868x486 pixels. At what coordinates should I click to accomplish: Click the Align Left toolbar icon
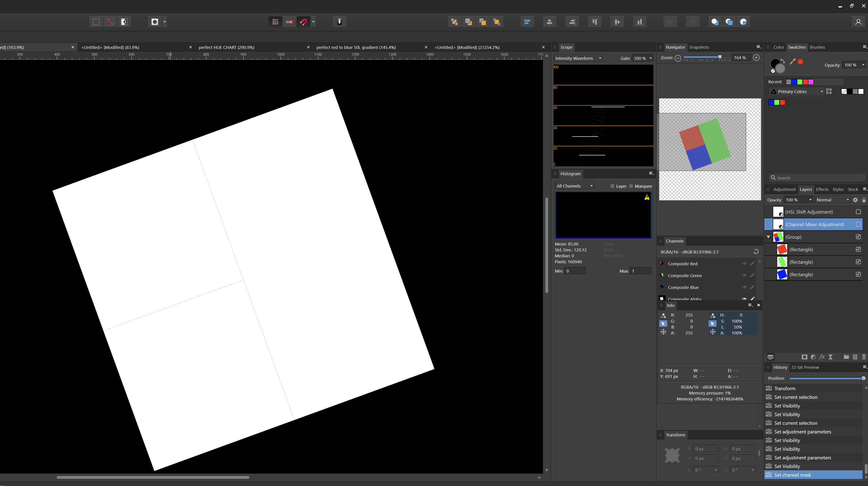527,22
